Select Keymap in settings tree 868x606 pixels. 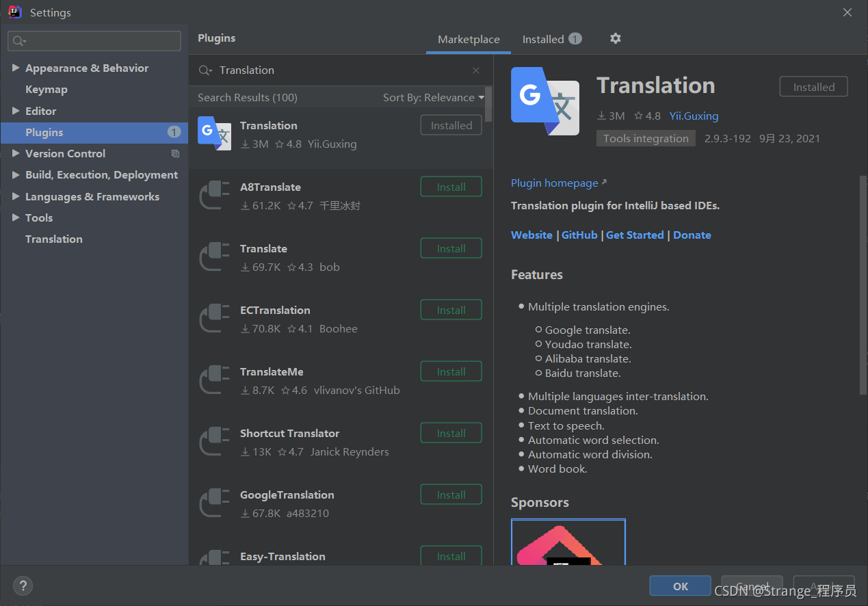pyautogui.click(x=47, y=90)
